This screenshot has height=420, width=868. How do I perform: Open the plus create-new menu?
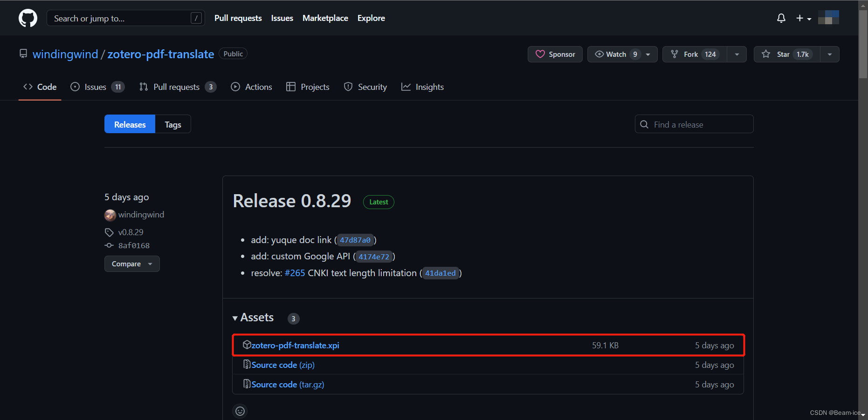804,18
